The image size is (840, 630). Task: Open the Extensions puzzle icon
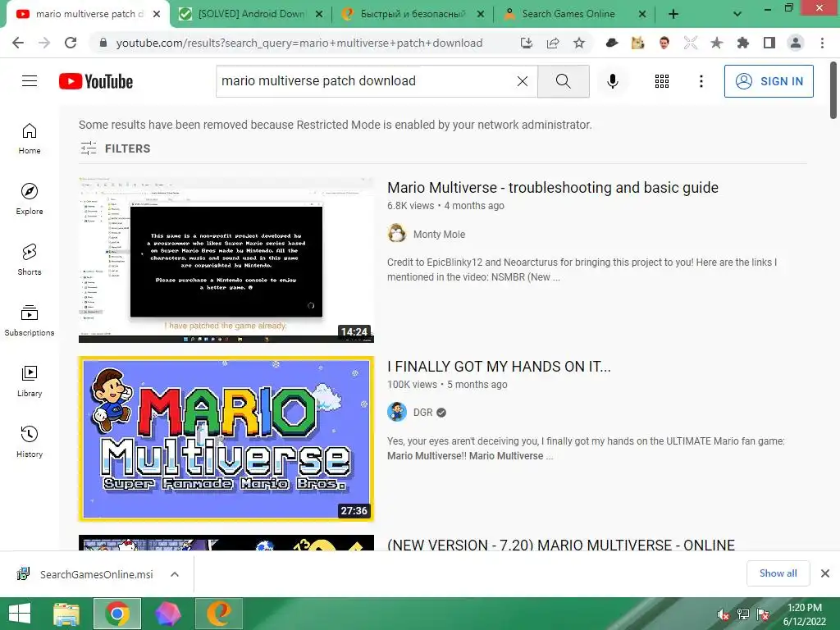[742, 43]
